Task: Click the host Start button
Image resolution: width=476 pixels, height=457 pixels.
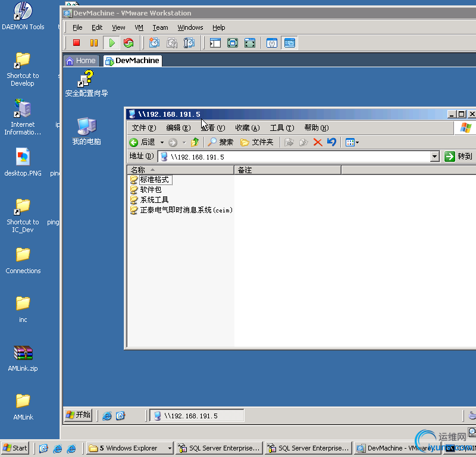Action: point(15,448)
